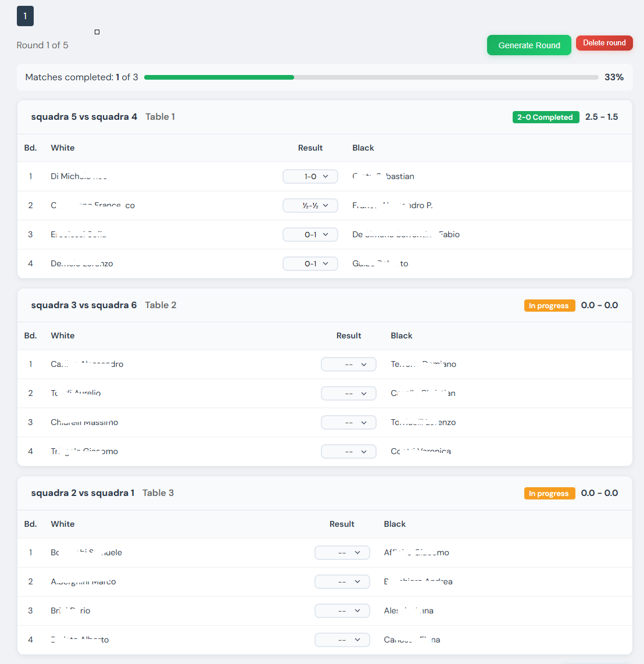The image size is (644, 664).
Task: Open Table 3 board 3 result dropdown
Action: tap(342, 611)
